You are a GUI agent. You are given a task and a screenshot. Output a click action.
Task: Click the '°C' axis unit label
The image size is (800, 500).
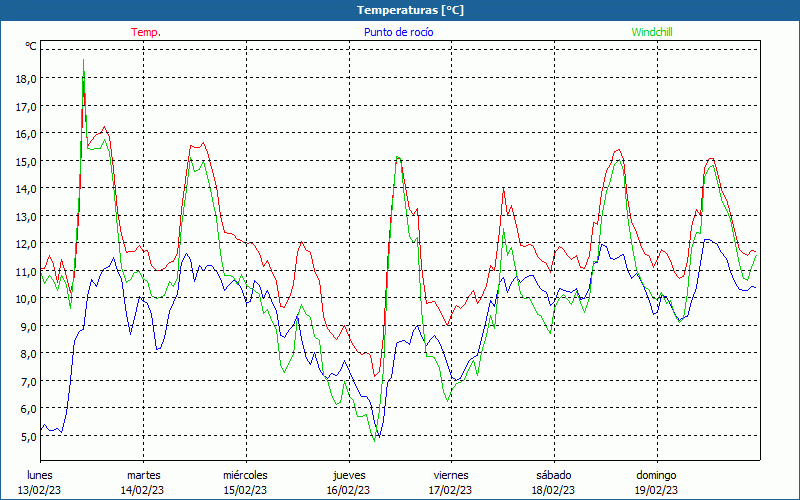[x=31, y=46]
